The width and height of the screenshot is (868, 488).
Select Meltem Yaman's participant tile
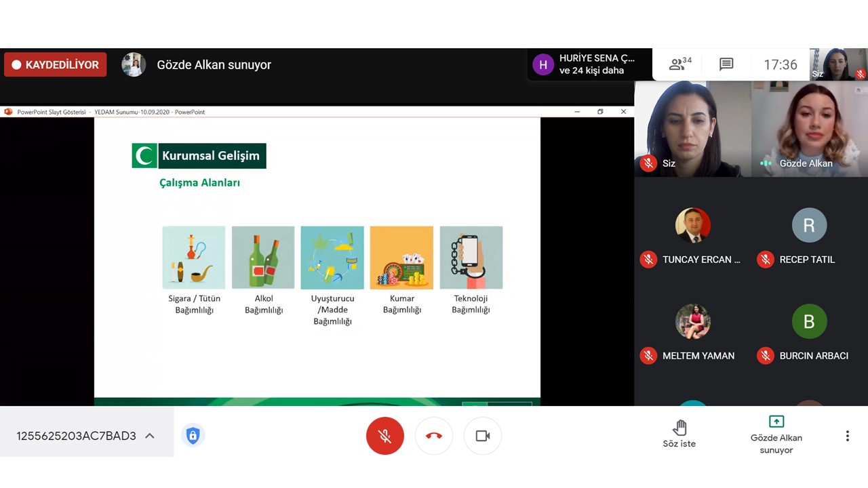click(692, 332)
